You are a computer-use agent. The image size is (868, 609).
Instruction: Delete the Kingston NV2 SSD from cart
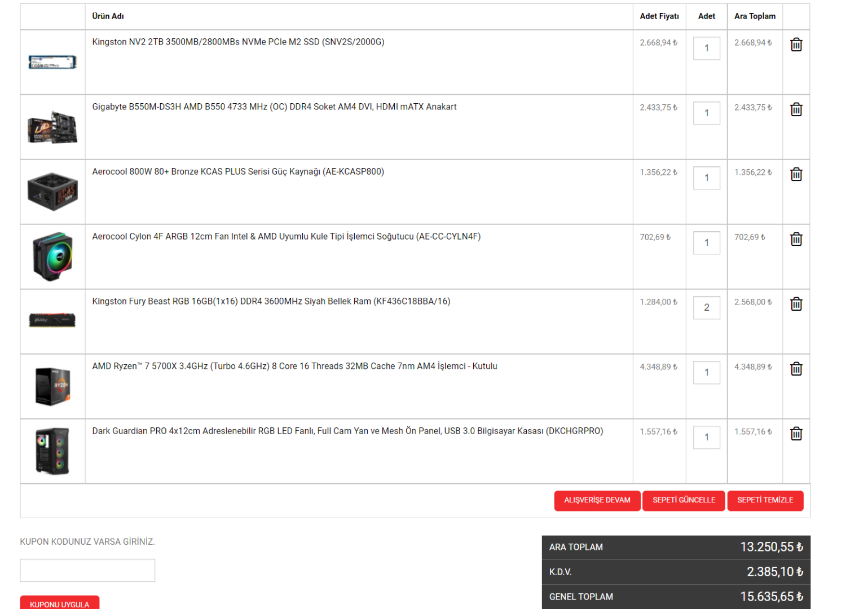click(796, 45)
